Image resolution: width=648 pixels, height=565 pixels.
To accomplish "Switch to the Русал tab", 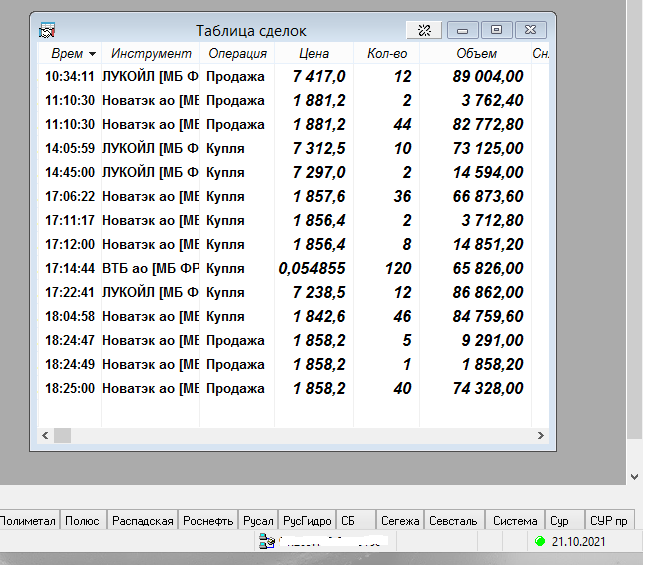I will tap(258, 521).
